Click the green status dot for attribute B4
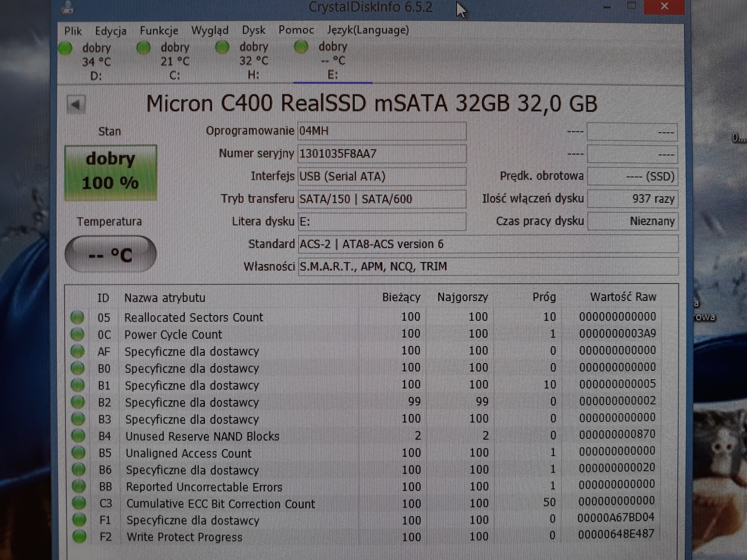The width and height of the screenshot is (747, 560). pyautogui.click(x=78, y=436)
